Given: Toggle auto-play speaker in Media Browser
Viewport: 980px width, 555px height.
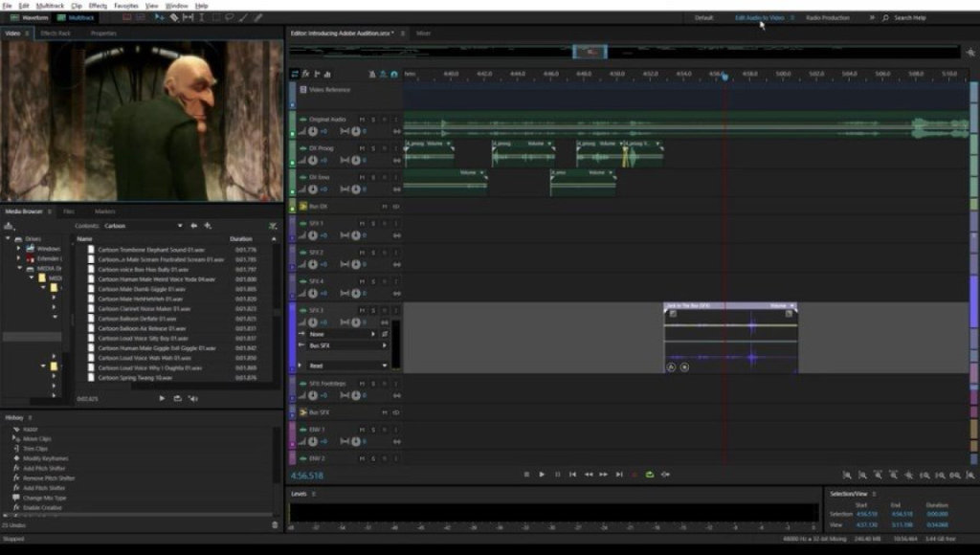Looking at the screenshot, I should click(193, 398).
